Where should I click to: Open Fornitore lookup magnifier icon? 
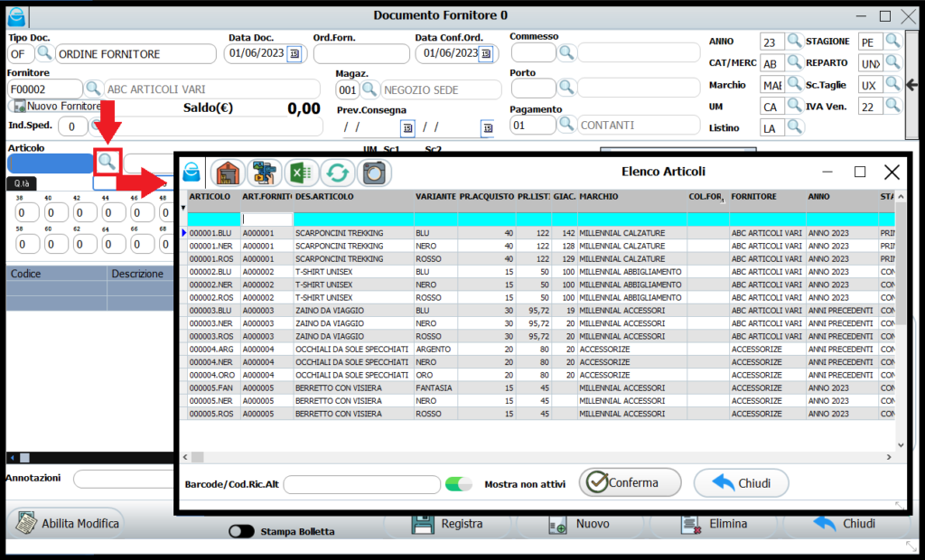coord(93,89)
